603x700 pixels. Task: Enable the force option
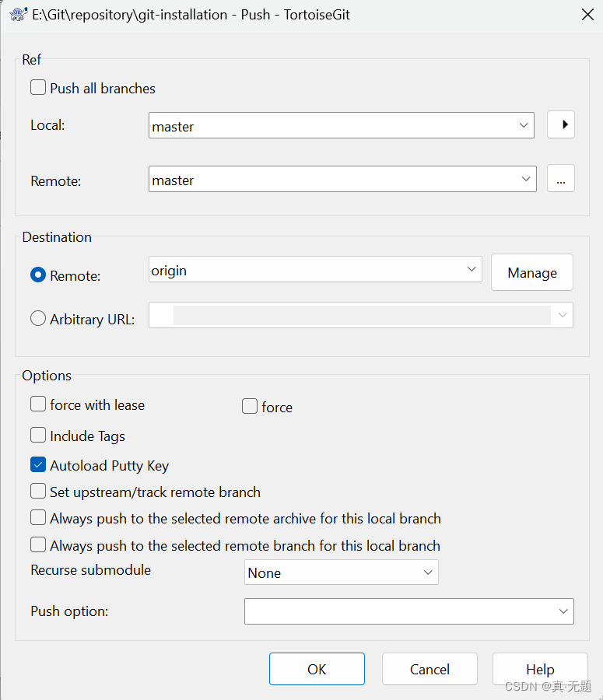(249, 406)
